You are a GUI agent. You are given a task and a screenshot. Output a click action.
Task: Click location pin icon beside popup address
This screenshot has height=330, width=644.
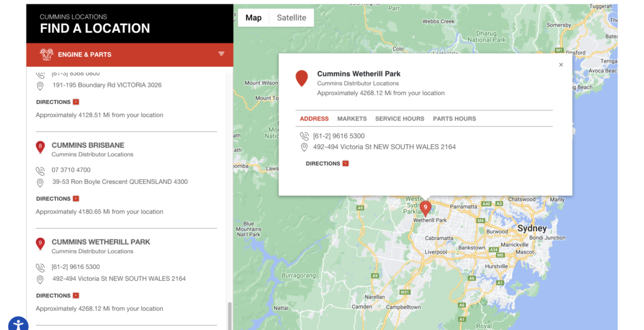coord(304,147)
